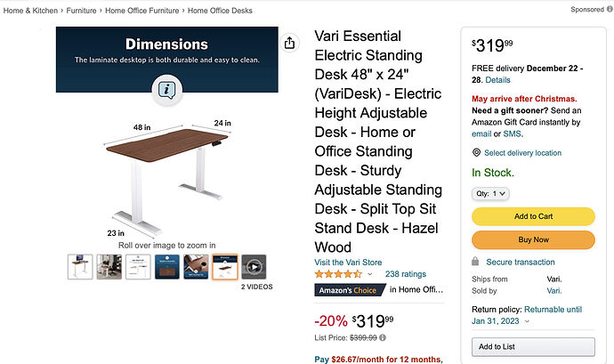The width and height of the screenshot is (614, 364).
Task: Click the info icon under Dimensions banner
Action: tap(166, 88)
